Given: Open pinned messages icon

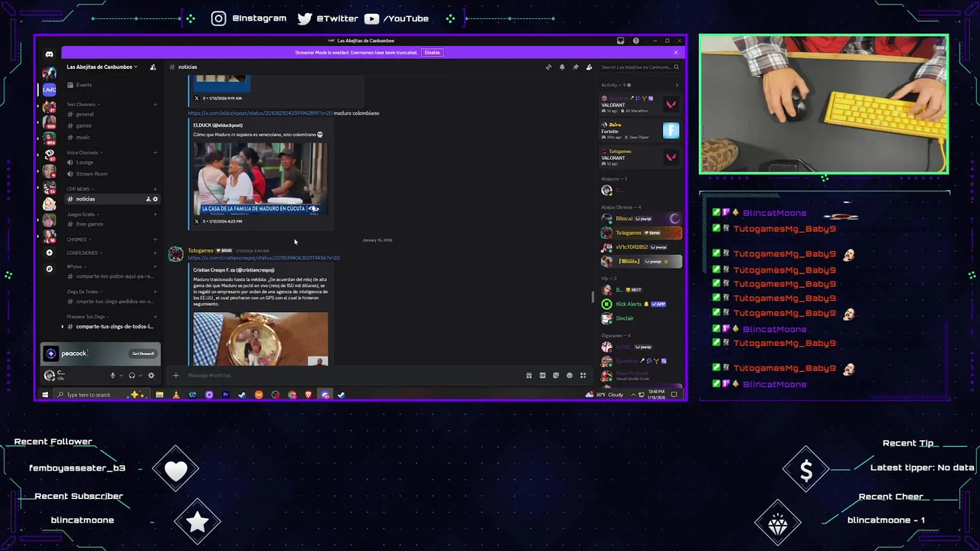Looking at the screenshot, I should (x=575, y=67).
